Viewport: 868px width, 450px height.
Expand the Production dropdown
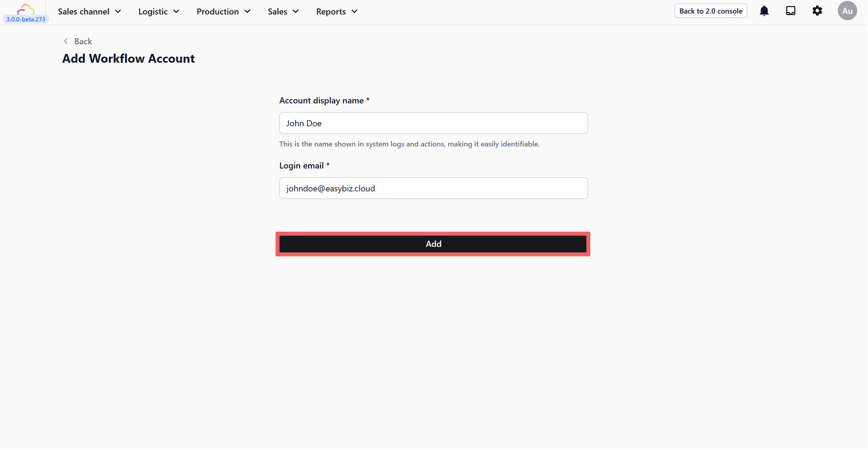222,11
